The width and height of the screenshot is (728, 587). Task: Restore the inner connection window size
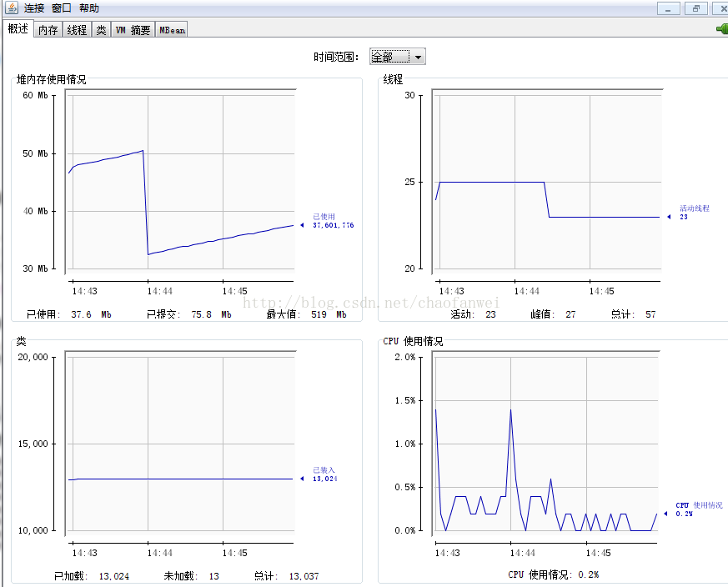696,8
